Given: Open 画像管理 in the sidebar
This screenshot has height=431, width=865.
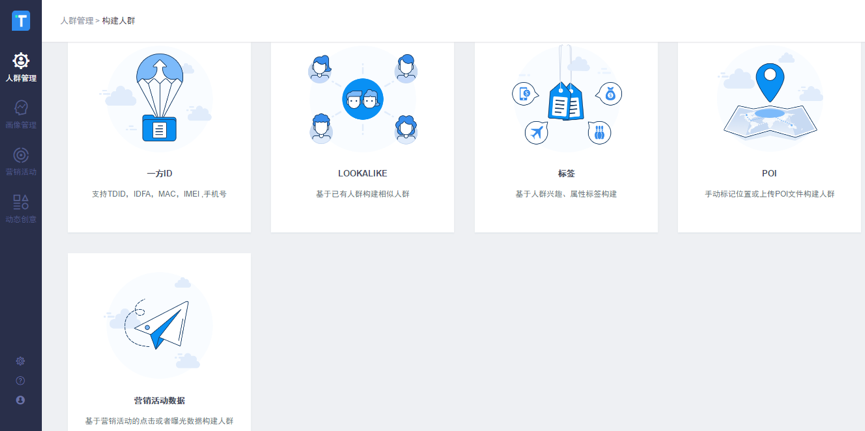Looking at the screenshot, I should (20, 114).
